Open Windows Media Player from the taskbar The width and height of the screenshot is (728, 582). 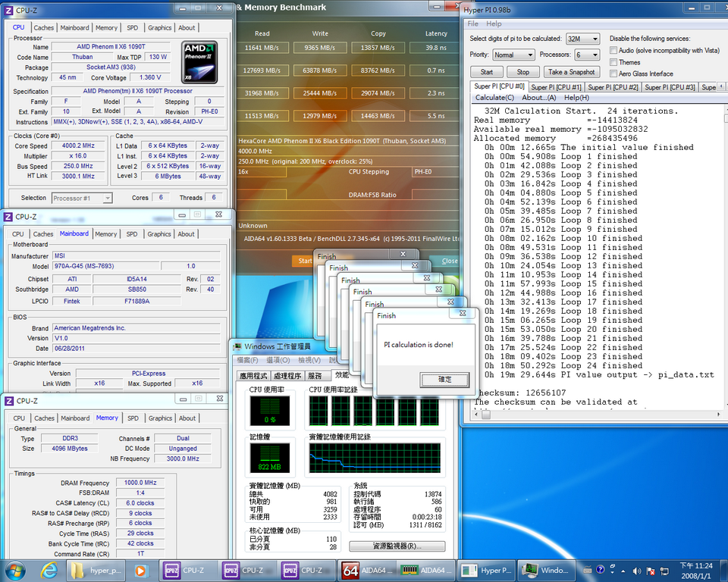[140, 571]
